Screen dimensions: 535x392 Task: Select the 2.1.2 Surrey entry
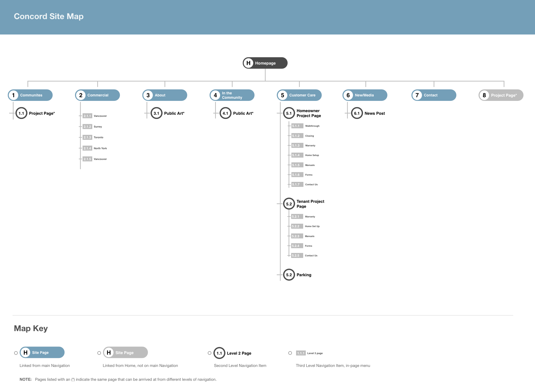pyautogui.click(x=93, y=126)
